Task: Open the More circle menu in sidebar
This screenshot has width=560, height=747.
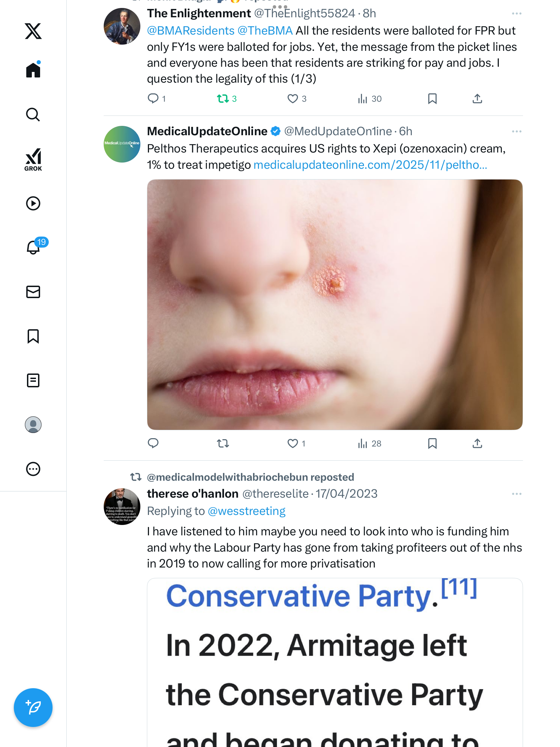Action: coord(33,469)
